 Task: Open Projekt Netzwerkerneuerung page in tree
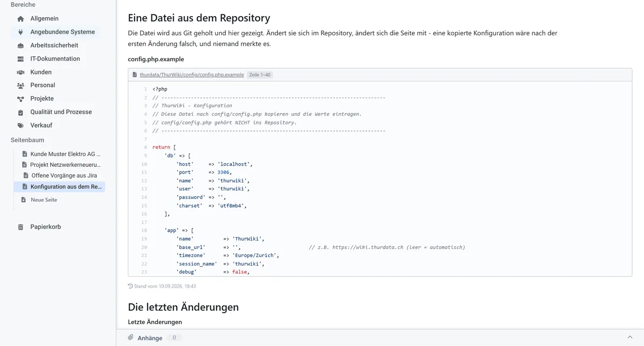[65, 165]
